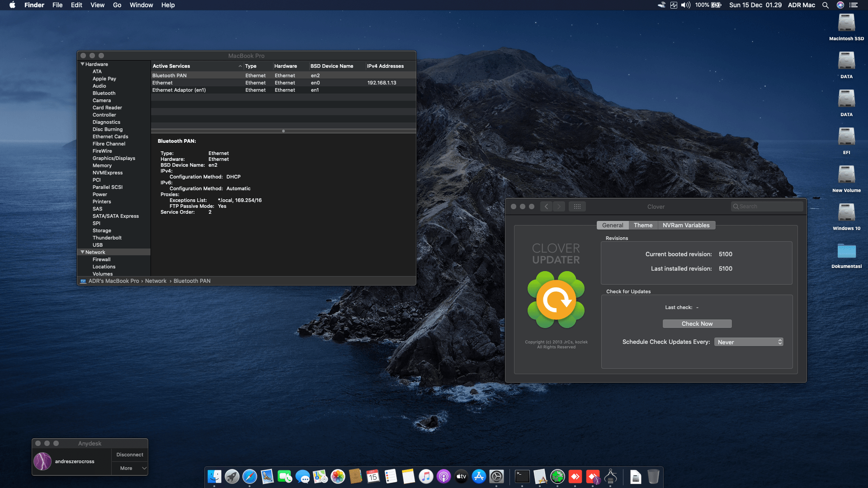Open Finder from the dock
Viewport: 868px width, 488px height.
[214, 476]
